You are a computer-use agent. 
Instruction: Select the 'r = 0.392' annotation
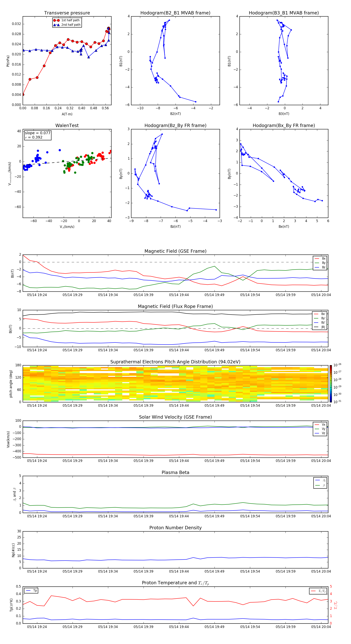(34, 137)
